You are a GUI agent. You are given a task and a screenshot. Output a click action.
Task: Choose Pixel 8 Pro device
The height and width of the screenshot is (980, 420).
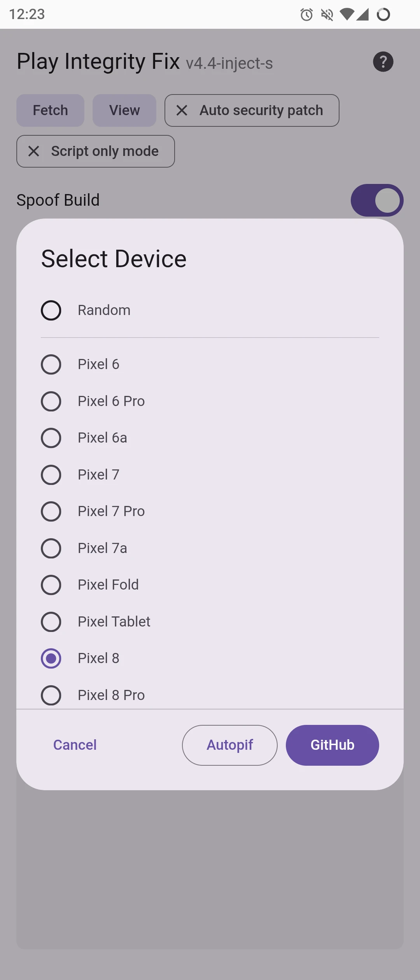(51, 695)
